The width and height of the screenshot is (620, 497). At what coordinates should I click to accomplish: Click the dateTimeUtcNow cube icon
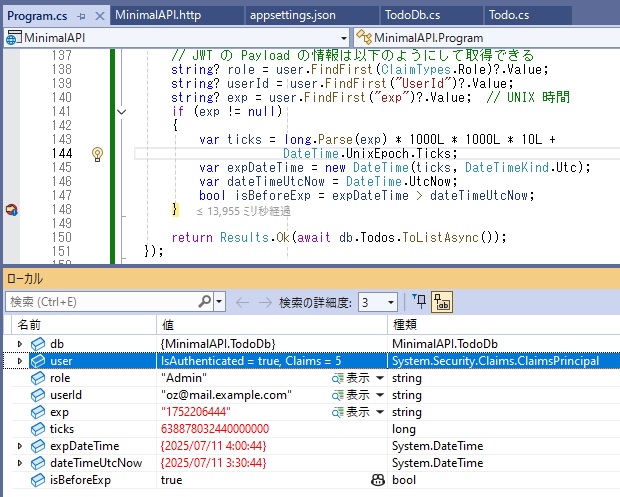(38, 463)
